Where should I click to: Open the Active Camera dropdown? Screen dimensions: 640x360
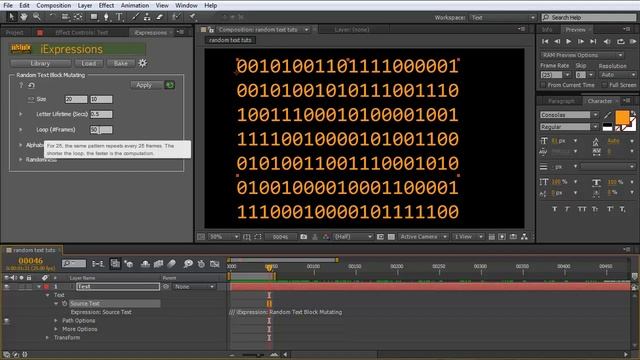[423, 237]
